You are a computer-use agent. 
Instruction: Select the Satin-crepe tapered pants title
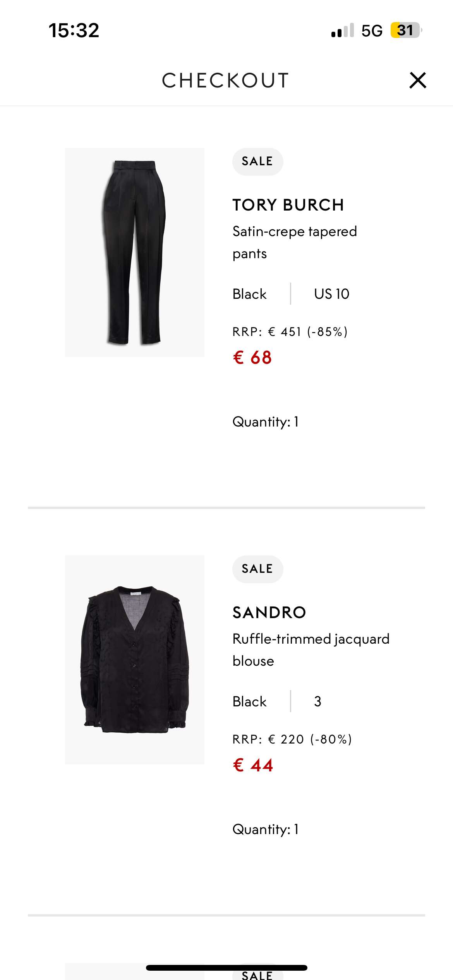[295, 242]
